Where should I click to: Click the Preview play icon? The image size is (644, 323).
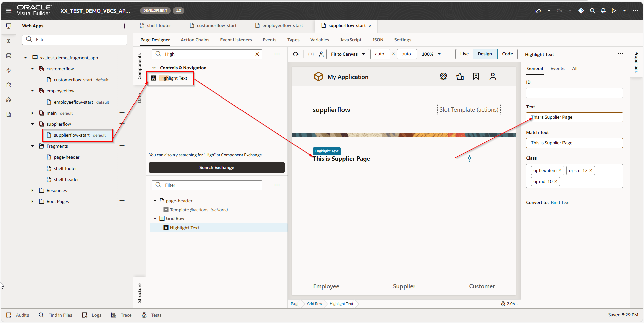pyautogui.click(x=614, y=11)
